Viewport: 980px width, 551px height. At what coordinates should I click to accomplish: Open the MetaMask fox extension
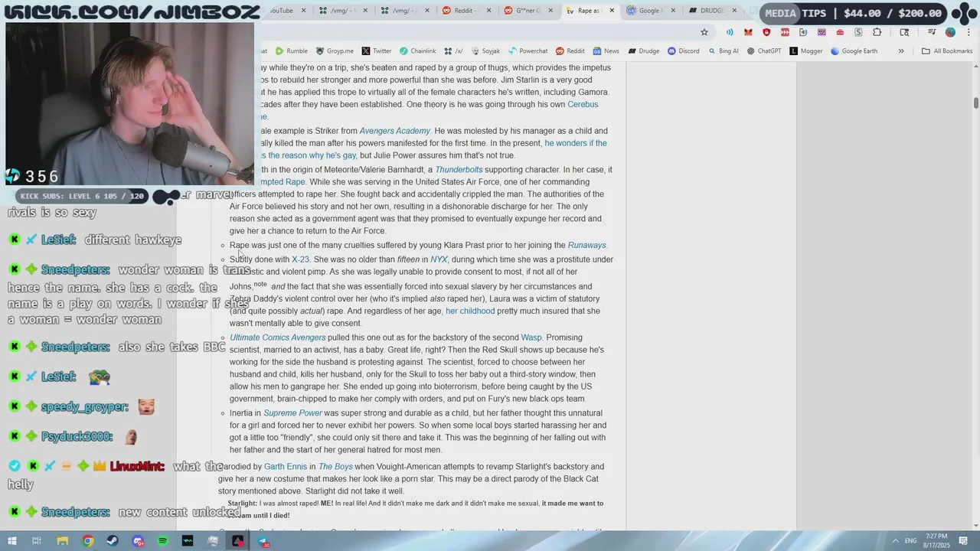point(748,32)
